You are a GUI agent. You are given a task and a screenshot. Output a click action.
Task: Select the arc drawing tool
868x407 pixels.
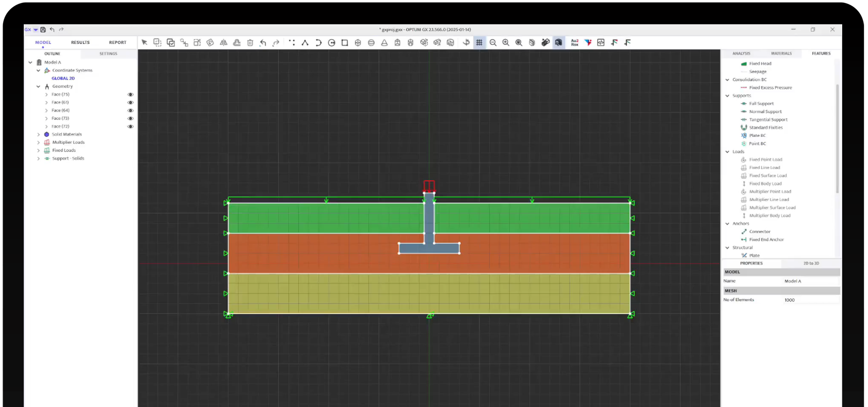[x=318, y=43]
